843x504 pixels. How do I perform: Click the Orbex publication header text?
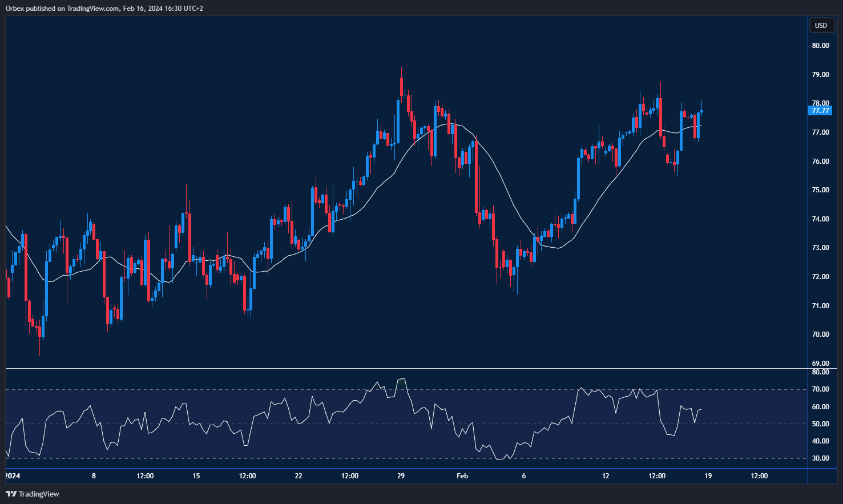[103, 8]
